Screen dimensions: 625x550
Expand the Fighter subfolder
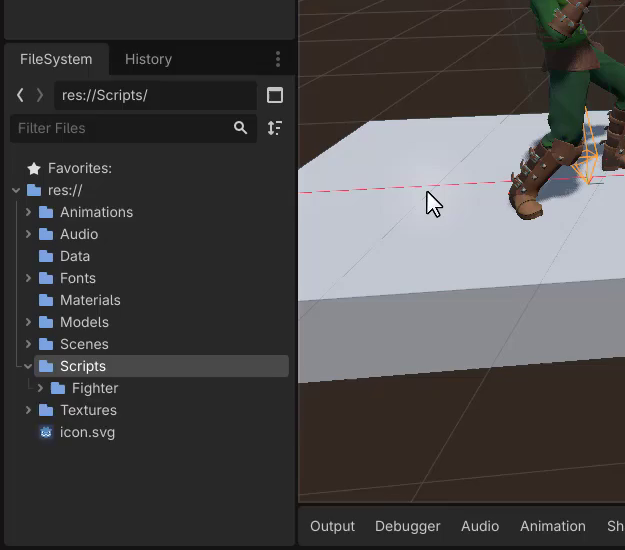[x=40, y=388]
